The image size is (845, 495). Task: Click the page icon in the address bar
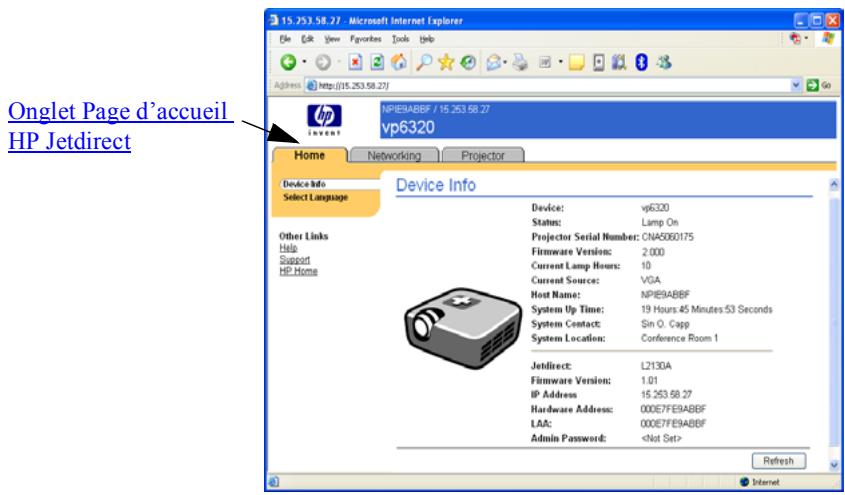coord(311,85)
